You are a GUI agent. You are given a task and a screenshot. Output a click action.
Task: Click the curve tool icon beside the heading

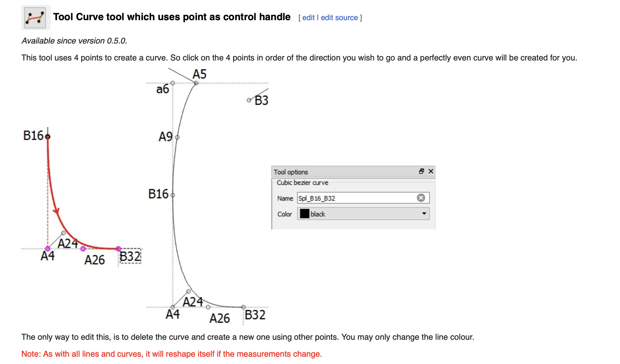click(35, 18)
